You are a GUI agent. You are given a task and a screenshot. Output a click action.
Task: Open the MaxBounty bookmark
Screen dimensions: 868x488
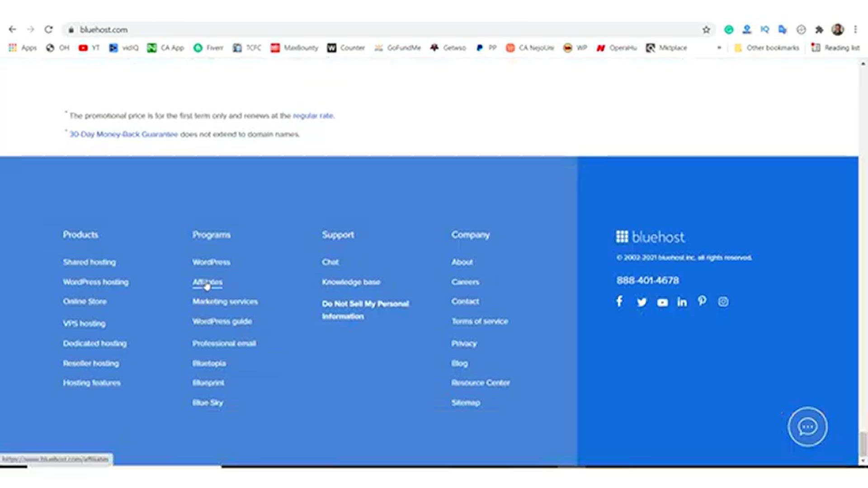tap(294, 47)
